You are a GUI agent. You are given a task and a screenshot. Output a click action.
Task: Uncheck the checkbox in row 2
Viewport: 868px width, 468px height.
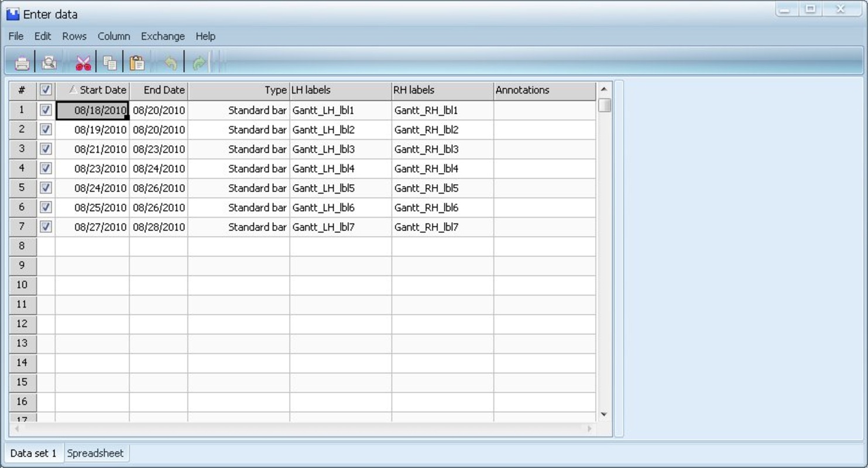[x=46, y=129]
